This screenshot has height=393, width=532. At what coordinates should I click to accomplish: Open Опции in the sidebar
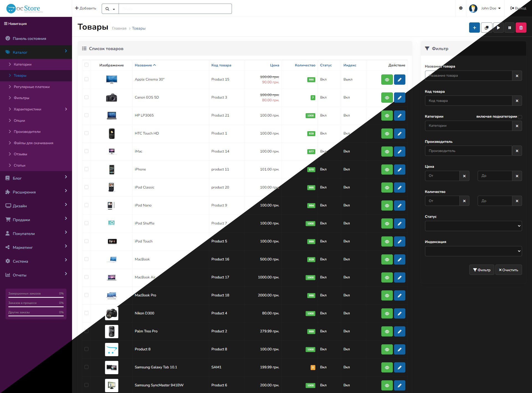pyautogui.click(x=36, y=120)
